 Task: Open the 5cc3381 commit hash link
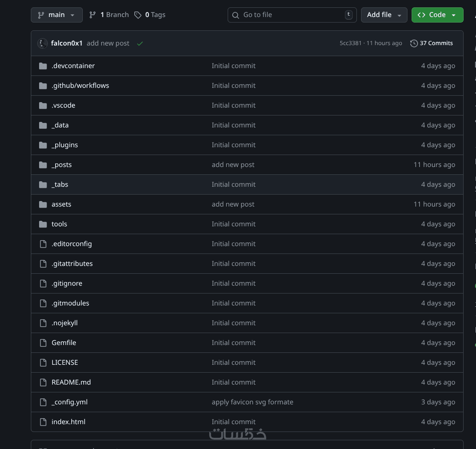pos(350,43)
